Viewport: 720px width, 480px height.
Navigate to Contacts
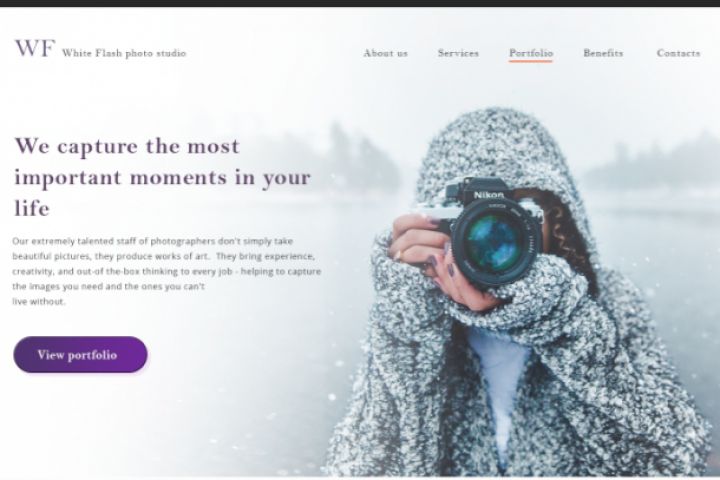(678, 53)
